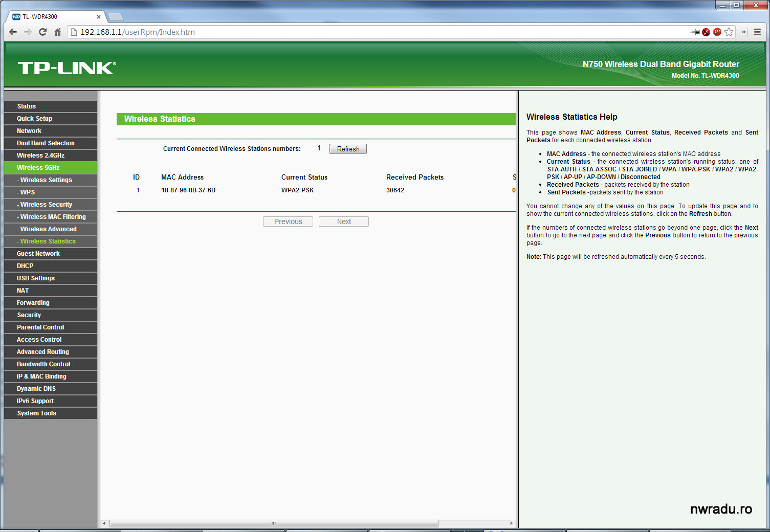Click the Adblock Plus icon
Image resolution: width=770 pixels, height=532 pixels.
tap(717, 32)
